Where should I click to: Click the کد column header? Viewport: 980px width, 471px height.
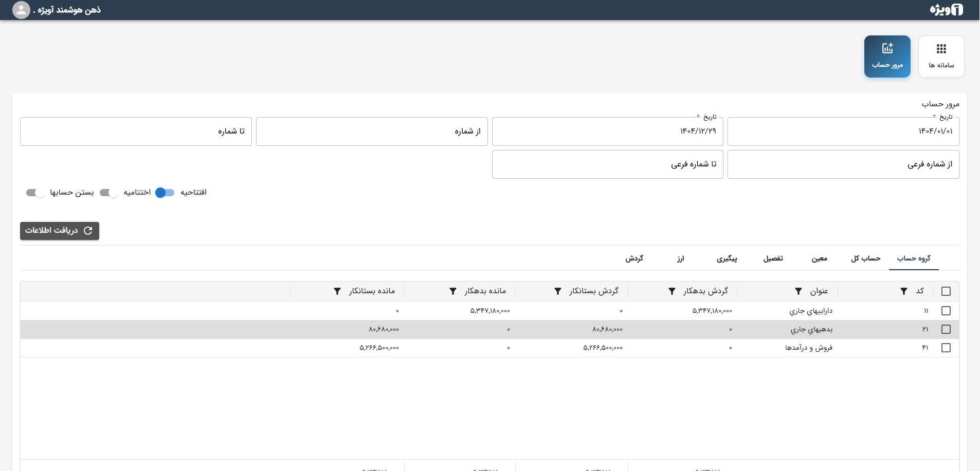point(920,291)
